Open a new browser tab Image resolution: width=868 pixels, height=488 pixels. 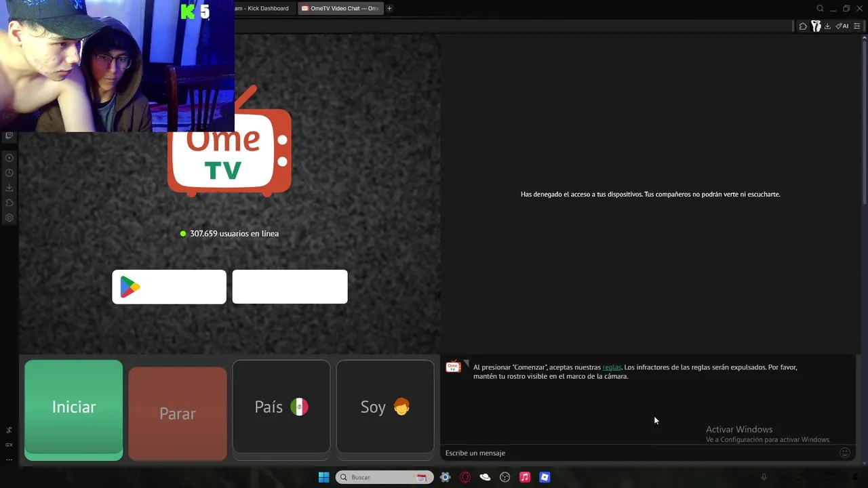pos(389,8)
